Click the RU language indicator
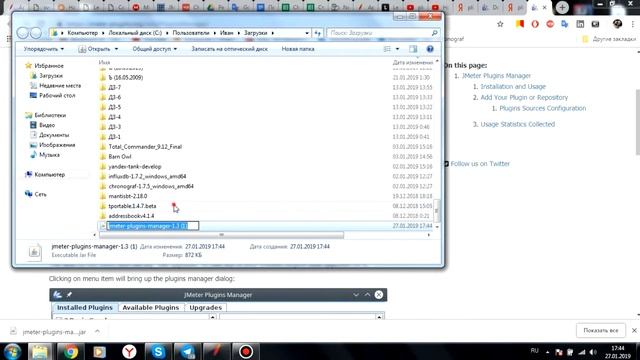This screenshot has height=360, width=640. [x=535, y=351]
